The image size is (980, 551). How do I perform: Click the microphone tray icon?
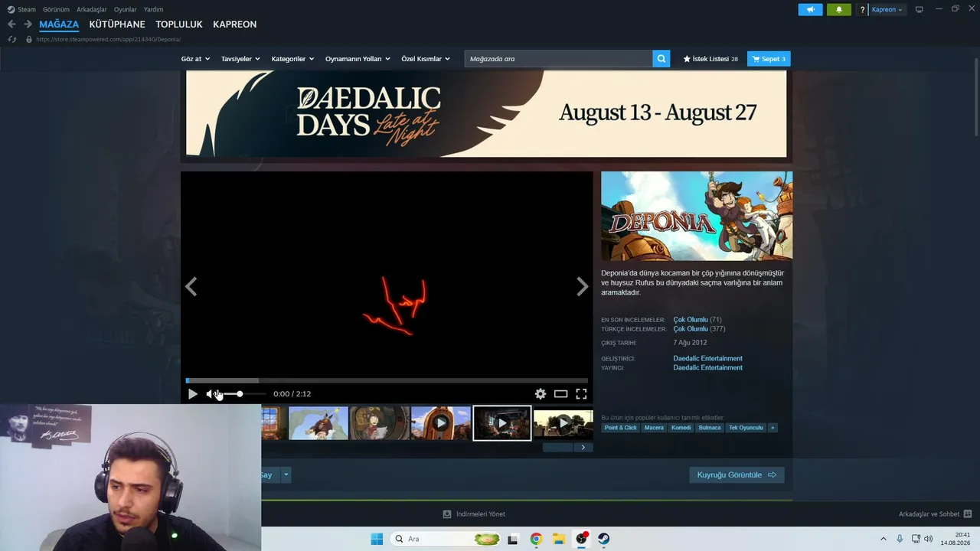click(x=900, y=539)
